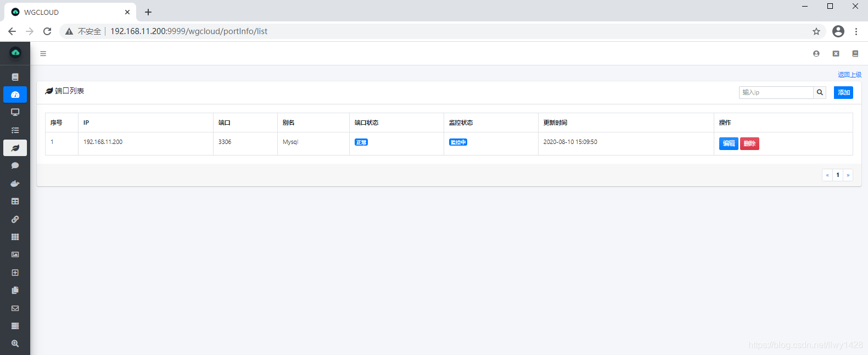The height and width of the screenshot is (355, 868).
Task: Open the monitor/host icon in sidebar
Action: 15,112
